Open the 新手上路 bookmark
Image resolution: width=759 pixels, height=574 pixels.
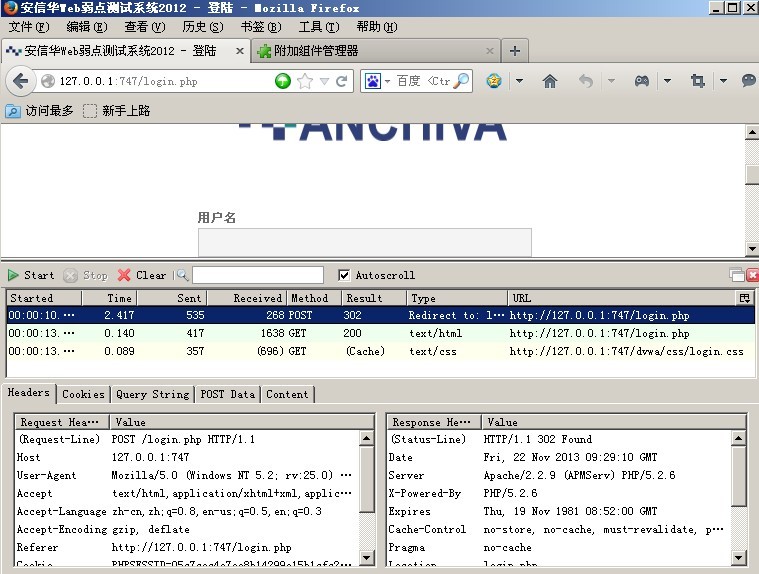click(x=117, y=111)
